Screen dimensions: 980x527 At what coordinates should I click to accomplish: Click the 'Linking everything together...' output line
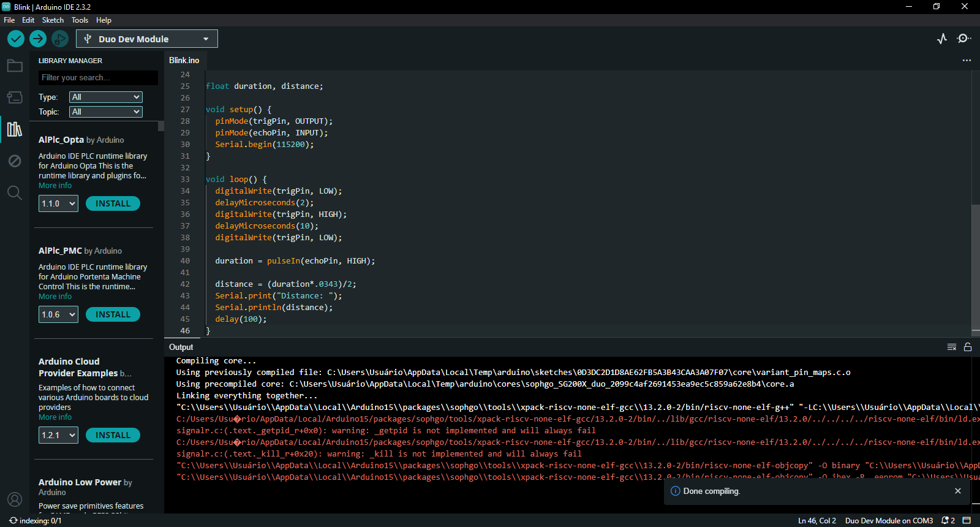[x=247, y=396]
